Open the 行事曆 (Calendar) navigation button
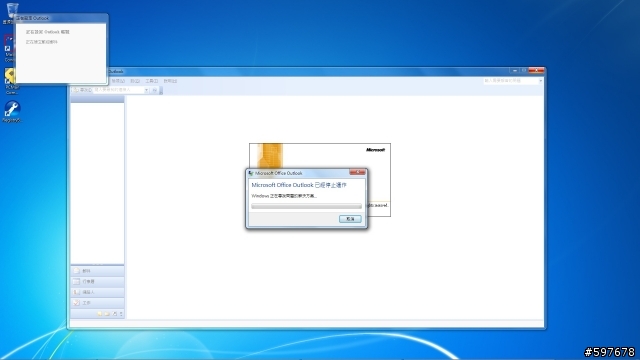Image resolution: width=640 pixels, height=360 pixels. point(97,281)
